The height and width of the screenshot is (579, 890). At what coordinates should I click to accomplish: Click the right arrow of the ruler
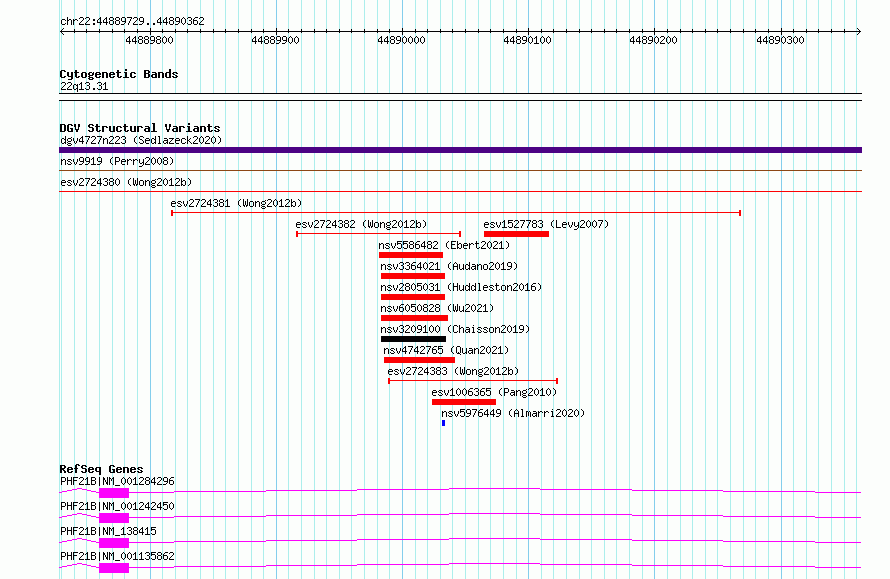click(859, 31)
